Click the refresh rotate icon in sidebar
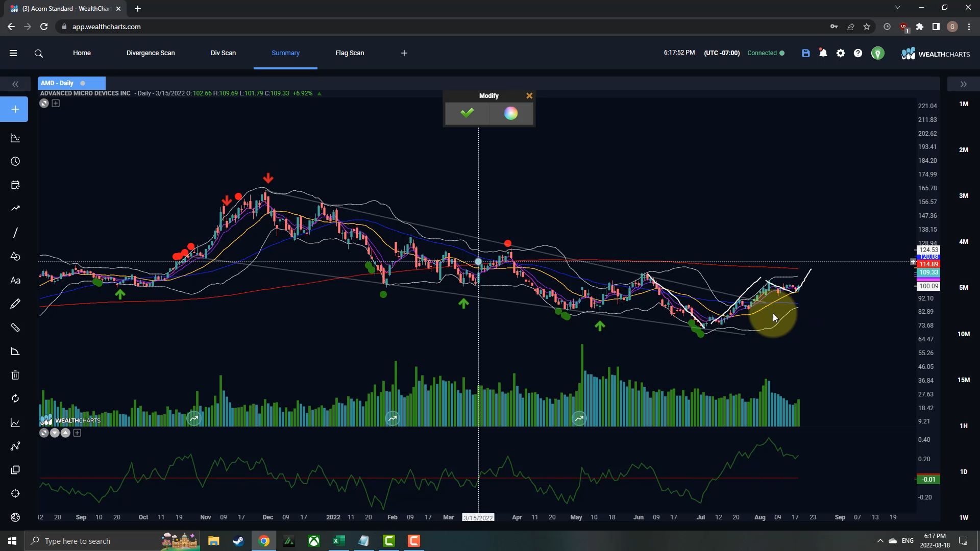The width and height of the screenshot is (980, 551). point(15,398)
